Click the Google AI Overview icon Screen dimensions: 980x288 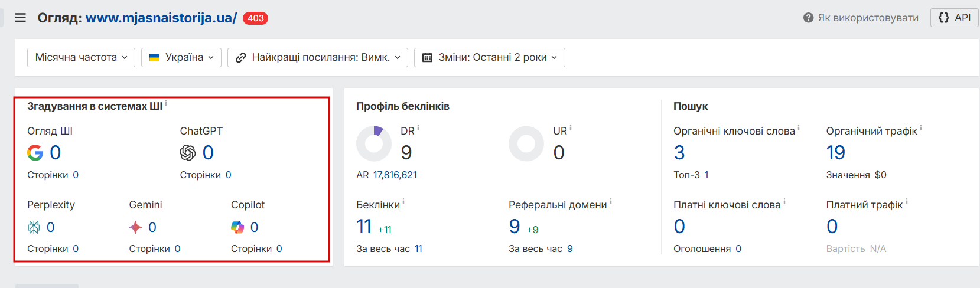(35, 153)
